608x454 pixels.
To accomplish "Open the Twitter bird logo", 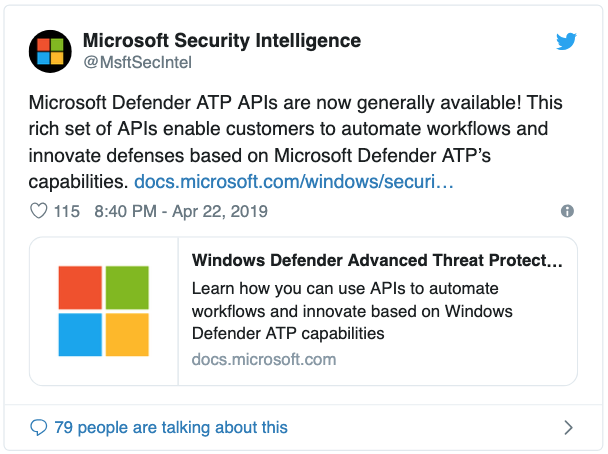I will pyautogui.click(x=567, y=41).
